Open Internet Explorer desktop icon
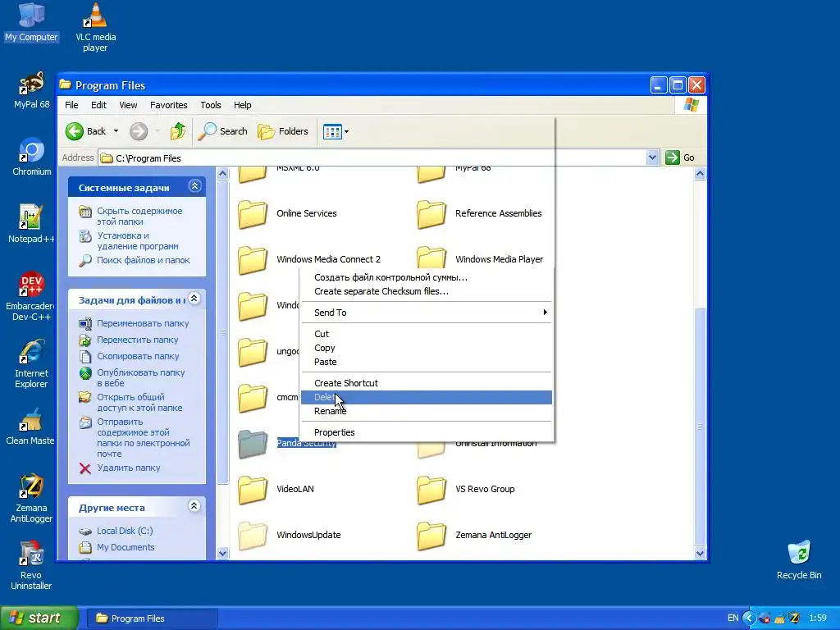840x630 pixels. point(31,363)
